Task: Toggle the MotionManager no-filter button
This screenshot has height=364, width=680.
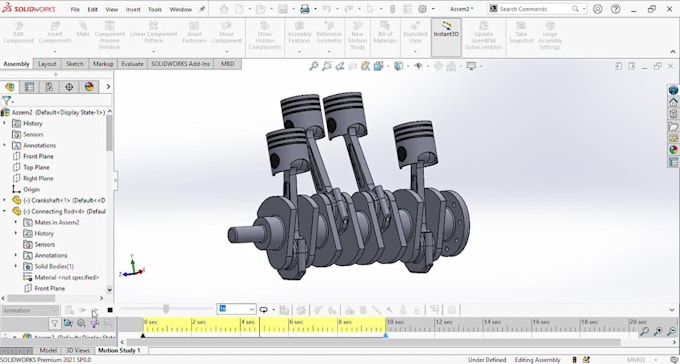Action: (55, 323)
